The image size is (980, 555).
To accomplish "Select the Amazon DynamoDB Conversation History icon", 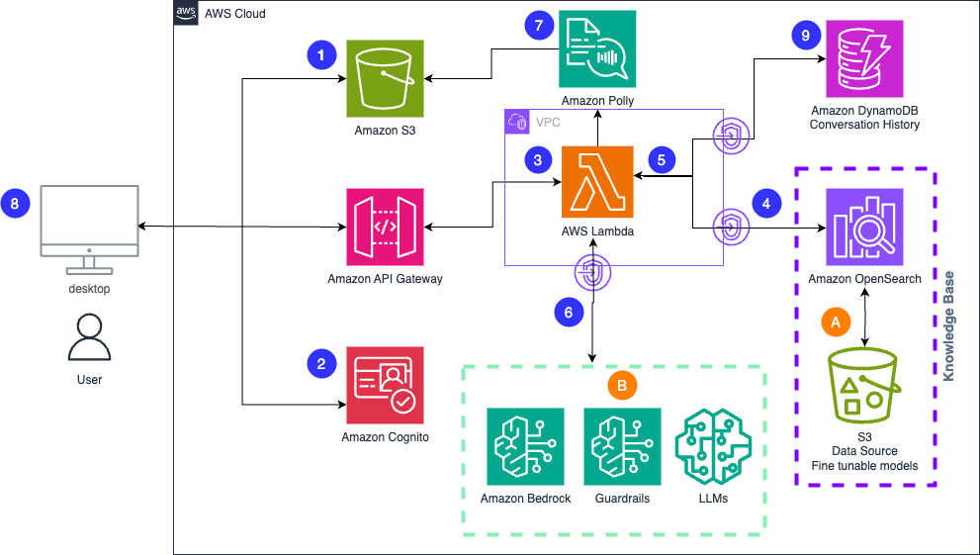I will click(x=864, y=60).
